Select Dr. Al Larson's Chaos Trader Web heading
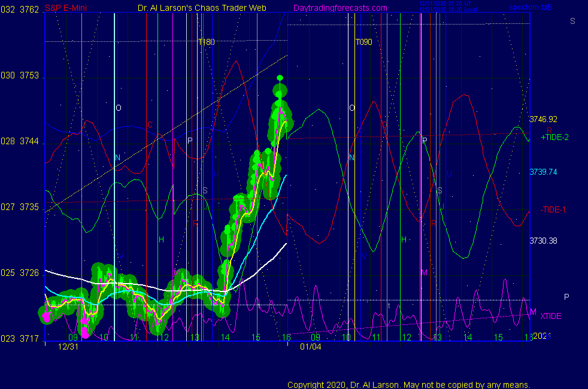The image size is (588, 389). pos(202,8)
